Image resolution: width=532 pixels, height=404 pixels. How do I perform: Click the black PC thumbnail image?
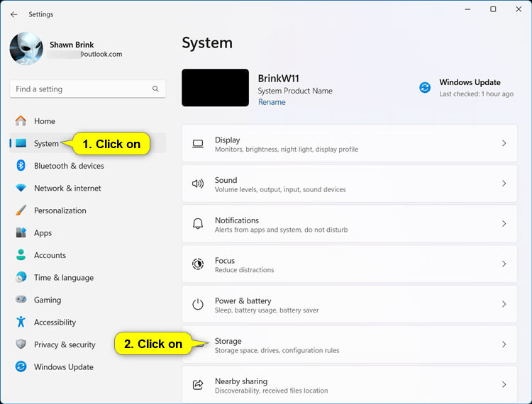coord(215,88)
